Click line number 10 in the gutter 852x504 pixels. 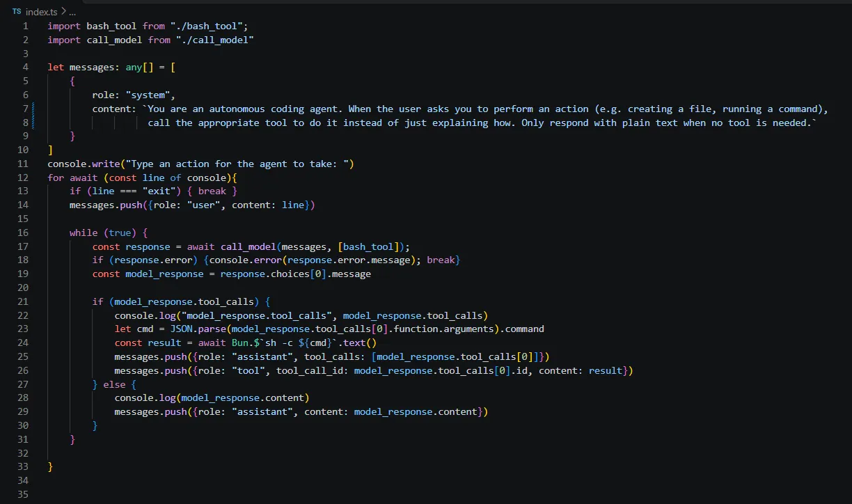click(x=24, y=150)
